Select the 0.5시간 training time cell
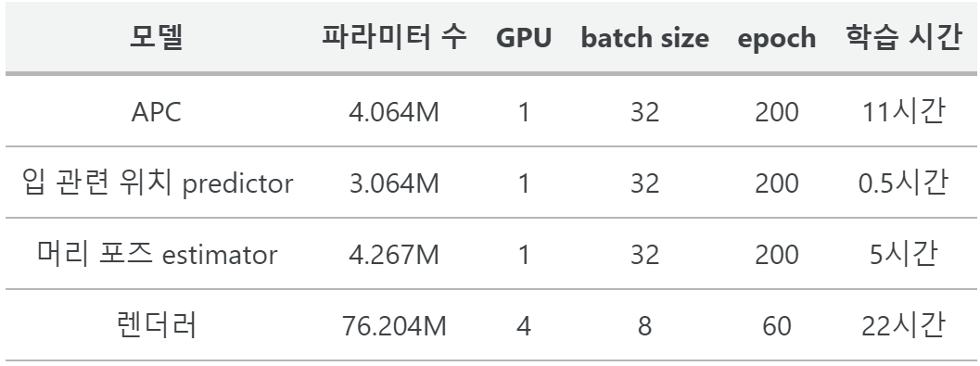 [x=903, y=183]
